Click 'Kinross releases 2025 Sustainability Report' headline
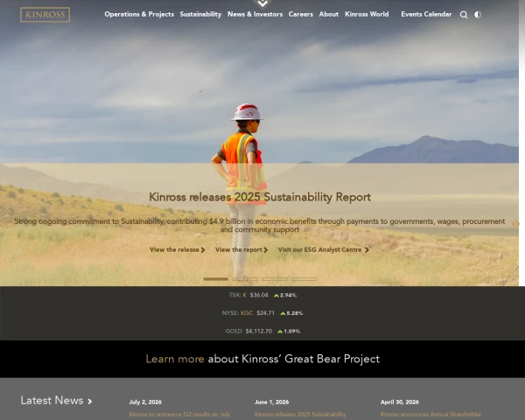525x420 pixels. pyautogui.click(x=260, y=197)
